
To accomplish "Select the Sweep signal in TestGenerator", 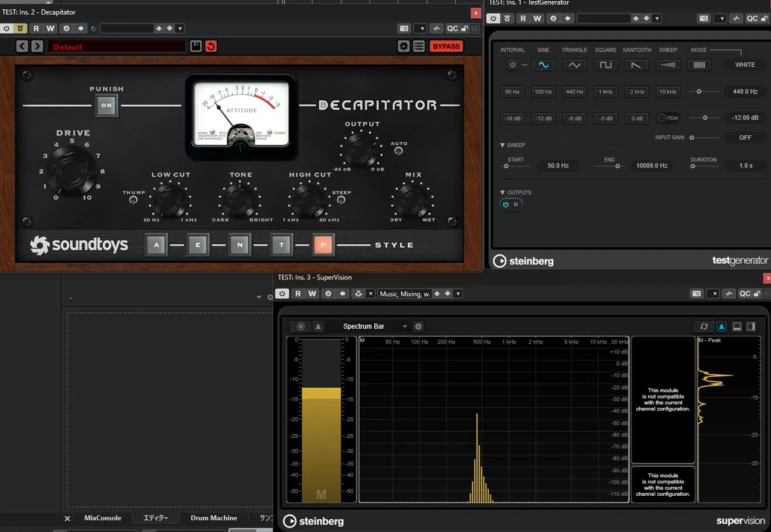I will [668, 65].
